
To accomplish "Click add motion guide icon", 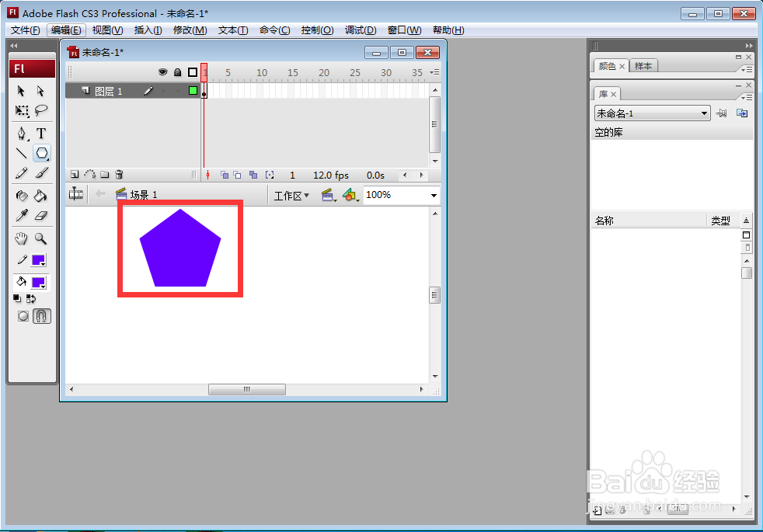I will pos(89,174).
